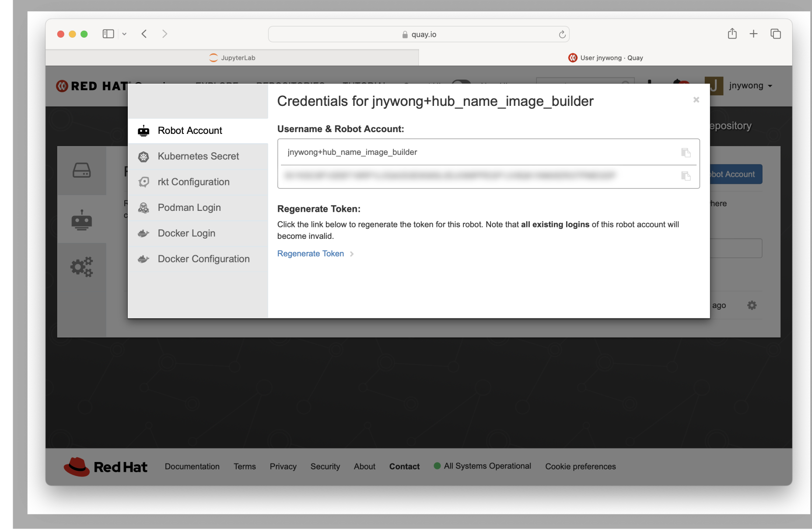Screen dimensions: 812x532
Task: Switch to the Robot Account tab
Action: [190, 130]
